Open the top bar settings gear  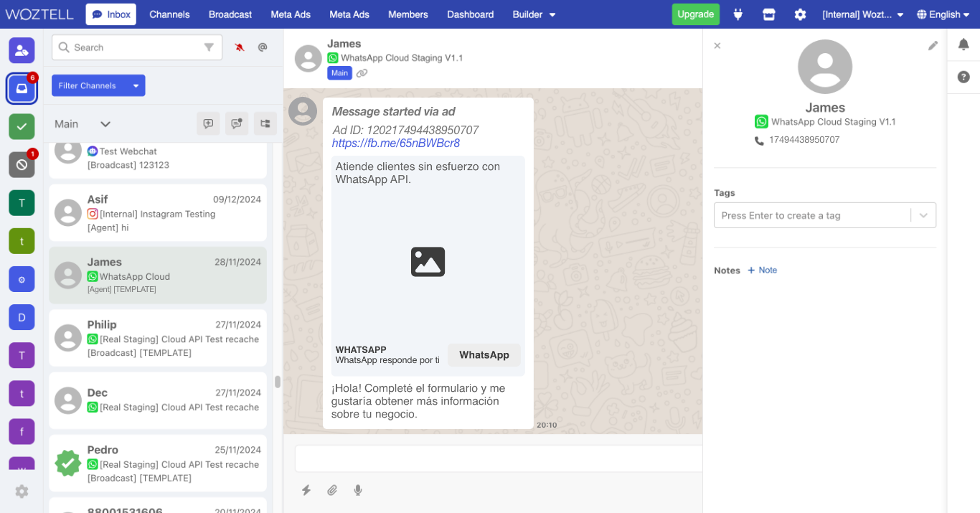tap(800, 14)
